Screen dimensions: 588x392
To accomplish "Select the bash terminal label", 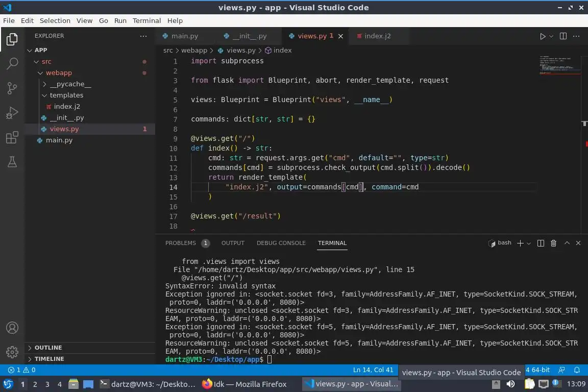I will pyautogui.click(x=500, y=243).
